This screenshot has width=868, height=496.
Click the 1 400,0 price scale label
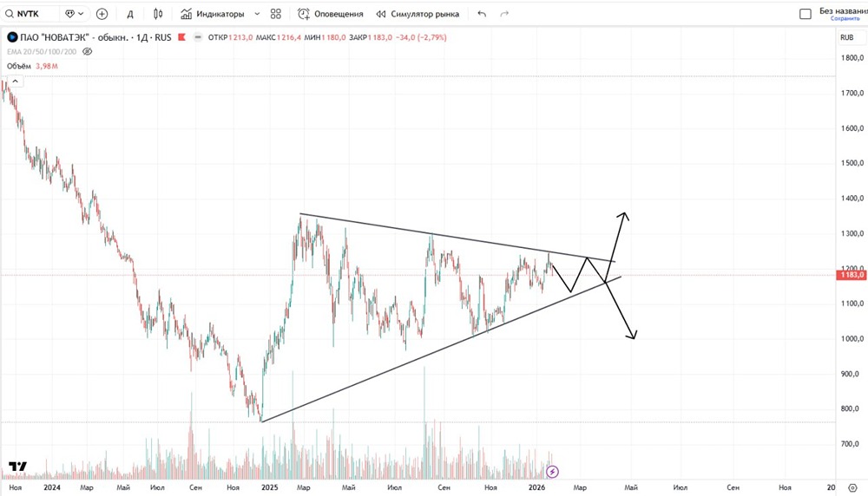click(x=852, y=198)
